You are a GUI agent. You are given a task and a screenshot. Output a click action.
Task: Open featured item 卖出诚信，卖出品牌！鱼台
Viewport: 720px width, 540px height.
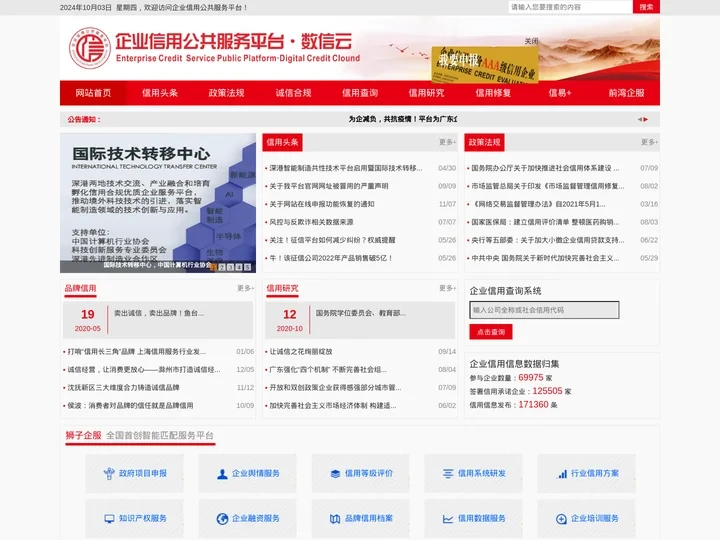[x=159, y=313]
